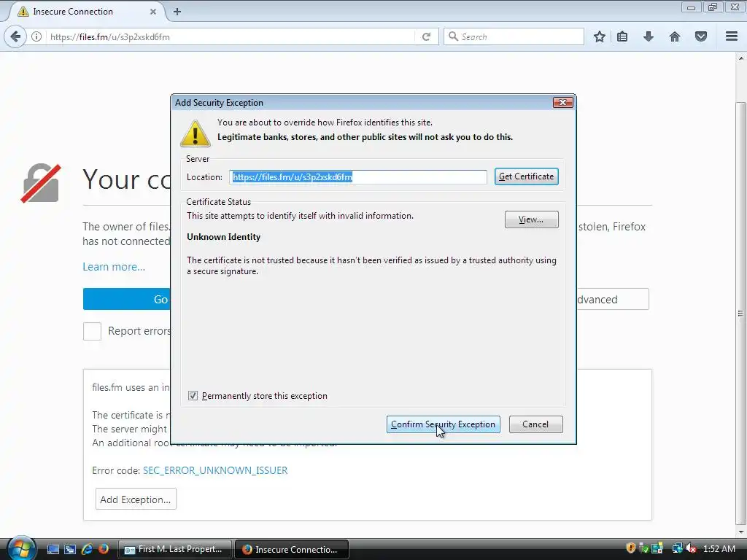Switch to Insecure Connection taskbar button
The width and height of the screenshot is (747, 560).
click(x=292, y=549)
